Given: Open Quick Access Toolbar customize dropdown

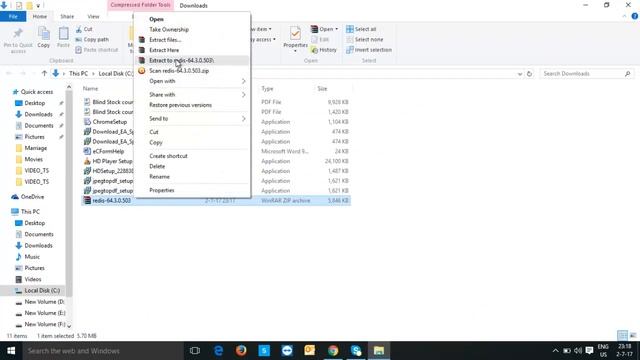Looking at the screenshot, I should [x=38, y=6].
